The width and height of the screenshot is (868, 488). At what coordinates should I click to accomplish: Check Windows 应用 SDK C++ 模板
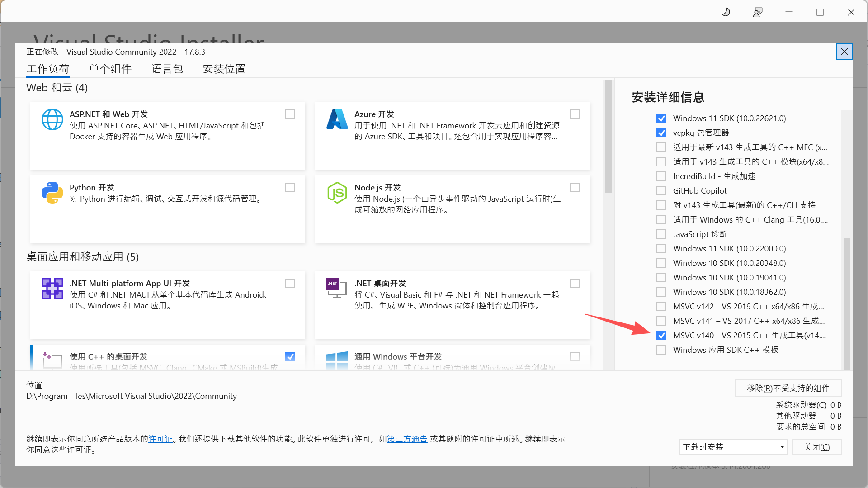(661, 350)
